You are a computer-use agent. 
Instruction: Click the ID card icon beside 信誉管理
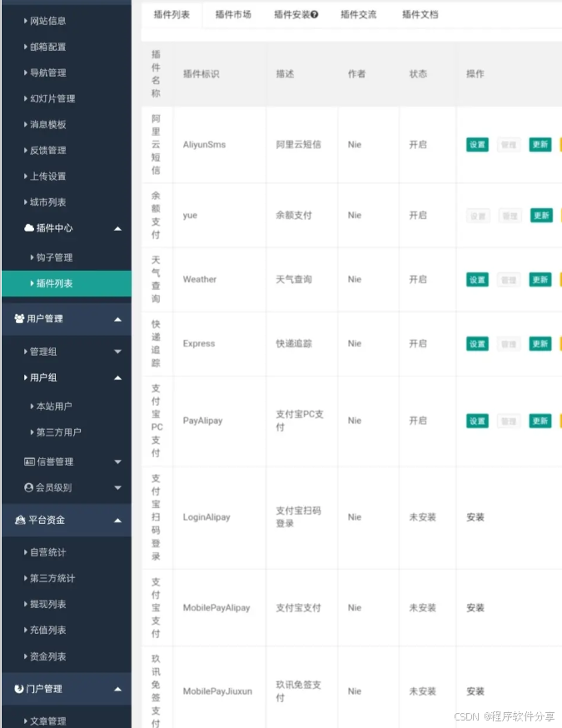pyautogui.click(x=29, y=461)
